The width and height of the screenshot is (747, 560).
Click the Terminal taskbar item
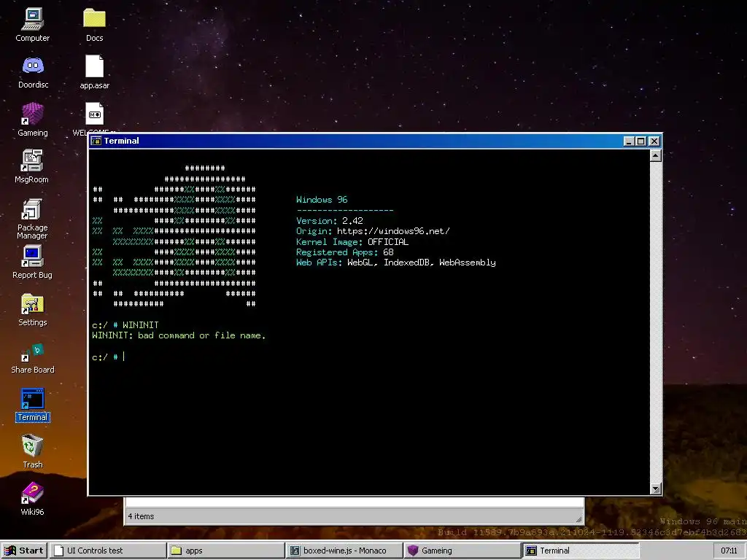click(580, 551)
